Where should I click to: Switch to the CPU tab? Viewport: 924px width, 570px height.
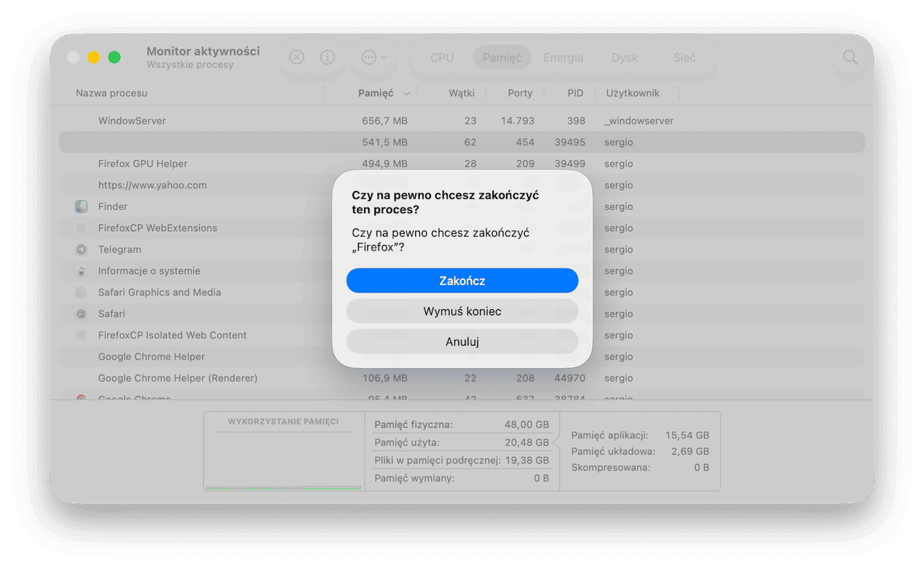442,58
